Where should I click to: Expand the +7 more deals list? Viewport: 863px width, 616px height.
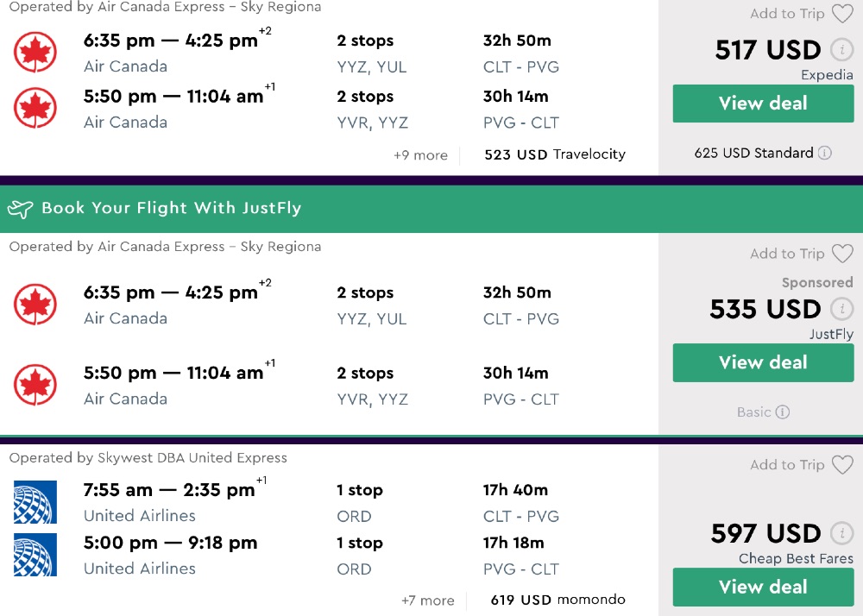(x=427, y=600)
